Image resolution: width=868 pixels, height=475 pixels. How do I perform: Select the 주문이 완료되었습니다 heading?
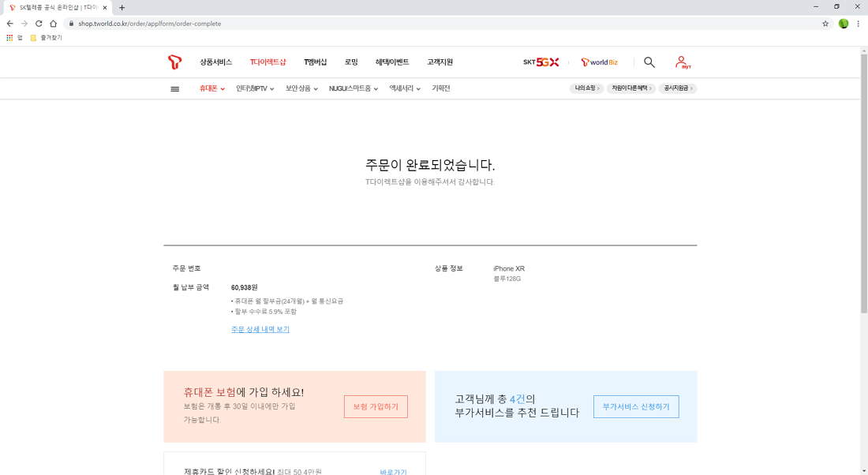coord(430,165)
